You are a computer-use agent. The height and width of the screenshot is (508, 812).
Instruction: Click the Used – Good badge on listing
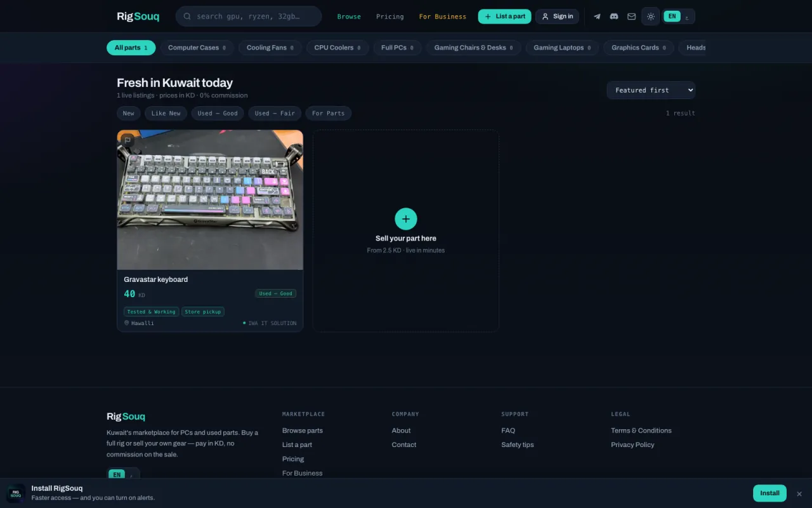point(276,293)
